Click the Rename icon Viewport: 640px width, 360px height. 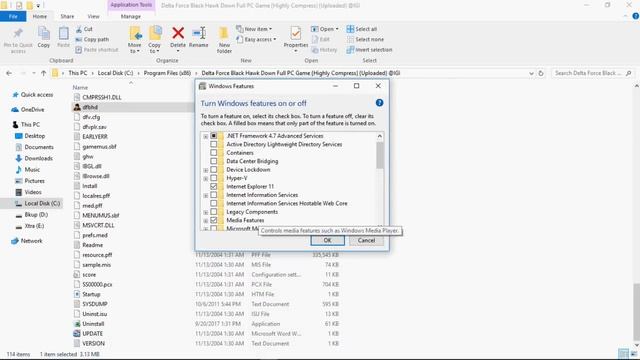(199, 33)
